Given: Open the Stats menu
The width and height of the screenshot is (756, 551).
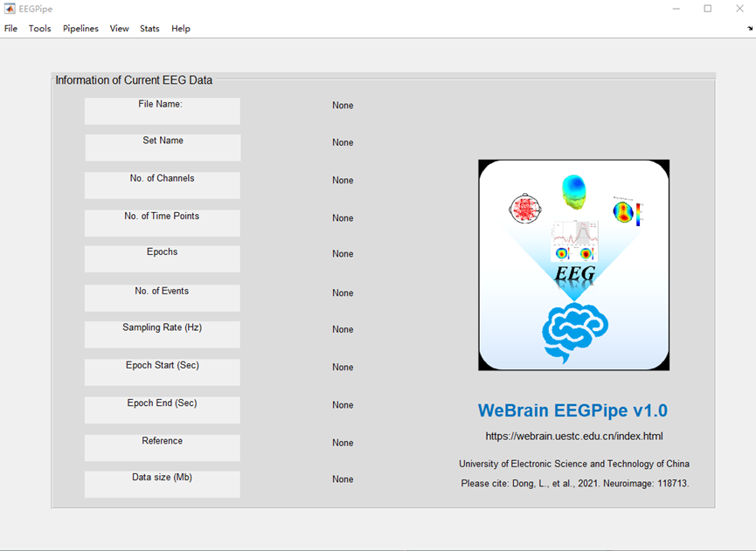Looking at the screenshot, I should [x=149, y=29].
